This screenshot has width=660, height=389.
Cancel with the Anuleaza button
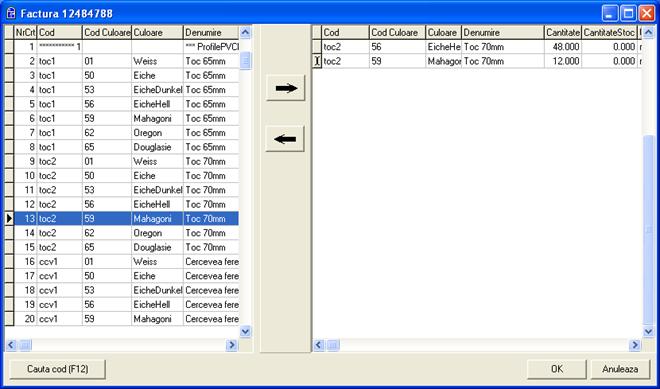click(x=620, y=369)
